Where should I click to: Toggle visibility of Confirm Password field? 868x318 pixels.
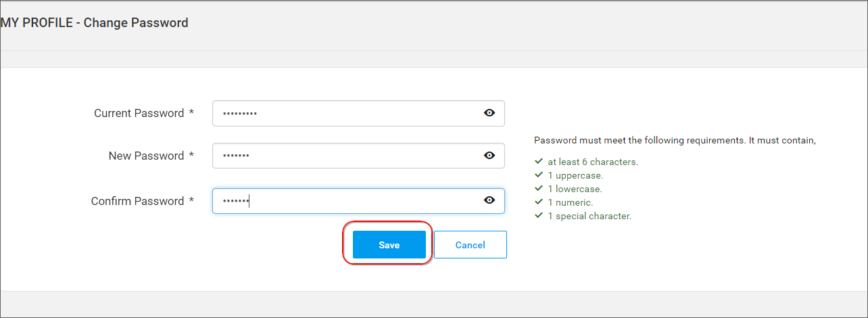pos(489,200)
